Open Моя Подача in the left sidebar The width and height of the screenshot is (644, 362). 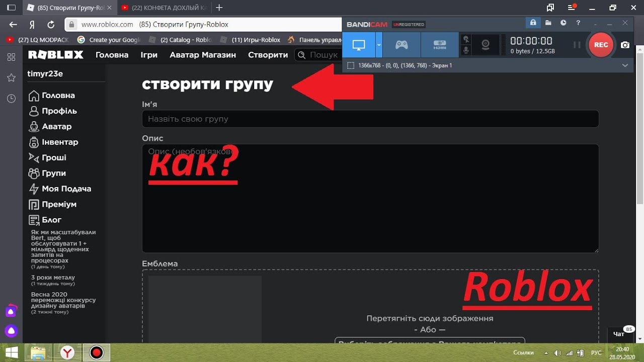tap(60, 189)
